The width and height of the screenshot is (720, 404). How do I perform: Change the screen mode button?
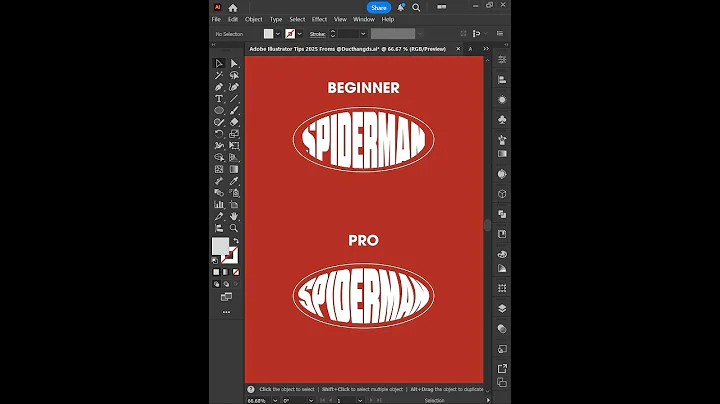point(226,297)
